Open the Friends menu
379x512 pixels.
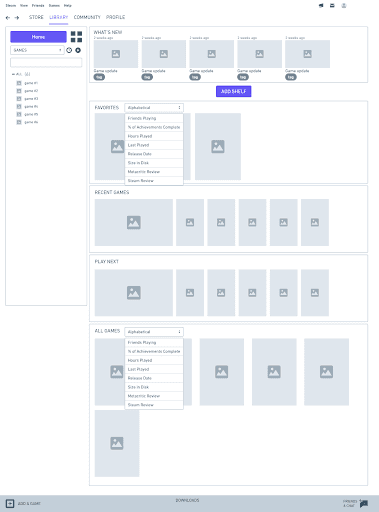tap(38, 6)
